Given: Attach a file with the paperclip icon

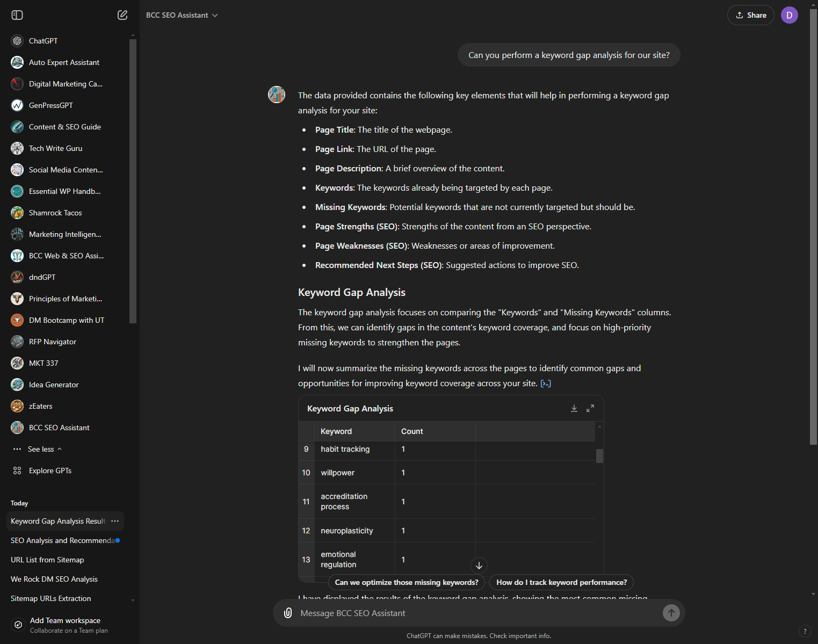Looking at the screenshot, I should 288,613.
